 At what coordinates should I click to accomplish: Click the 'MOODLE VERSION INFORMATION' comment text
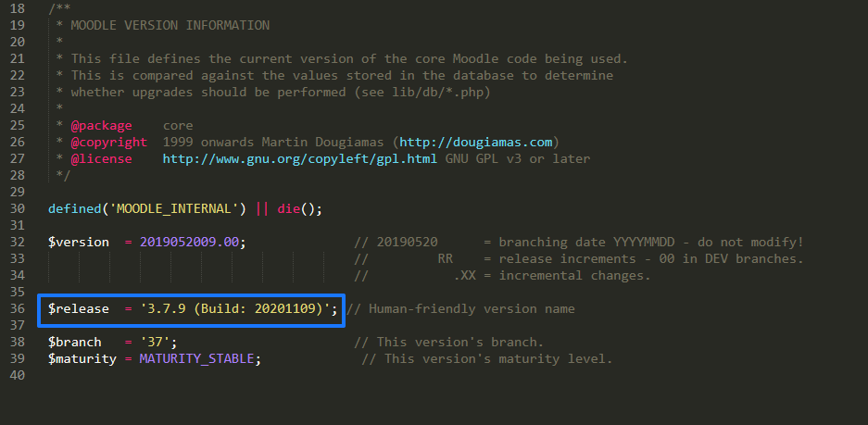[x=170, y=25]
